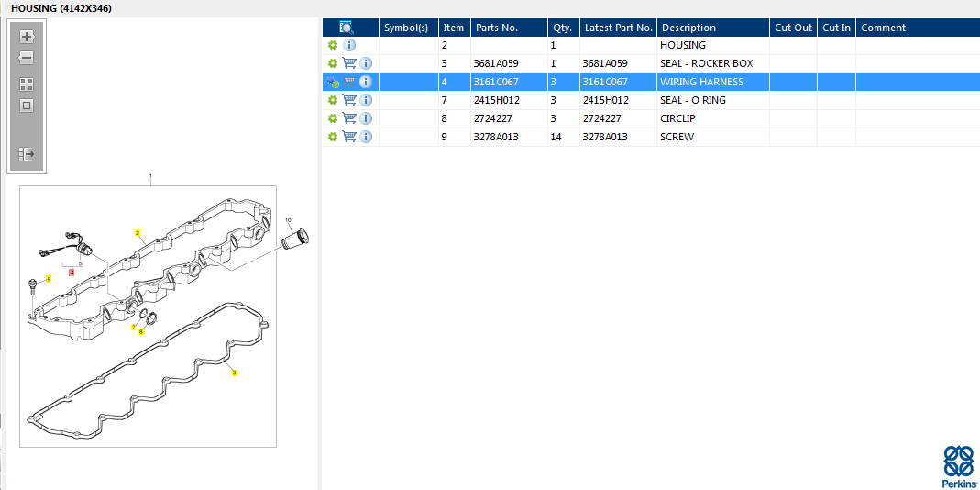
Task: Open info for CIRCLIP row
Action: (x=367, y=117)
